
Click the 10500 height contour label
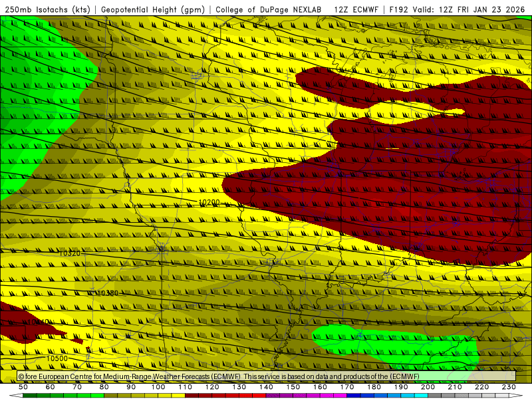57,358
